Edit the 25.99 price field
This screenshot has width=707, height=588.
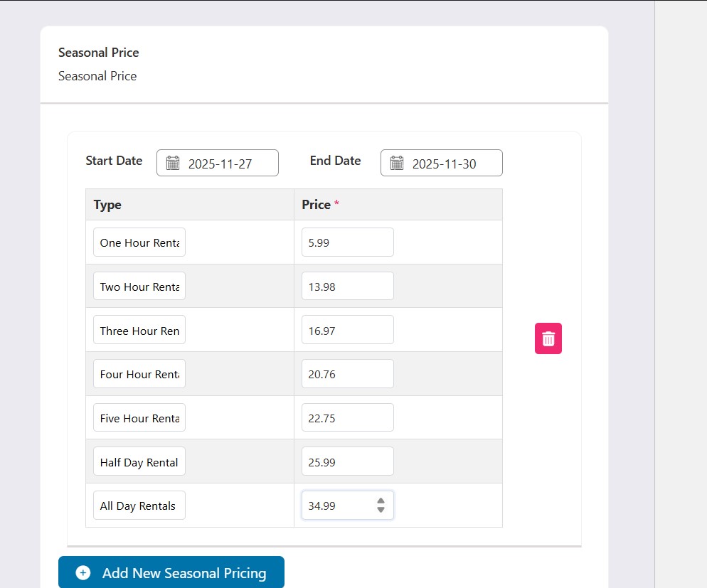(x=347, y=462)
